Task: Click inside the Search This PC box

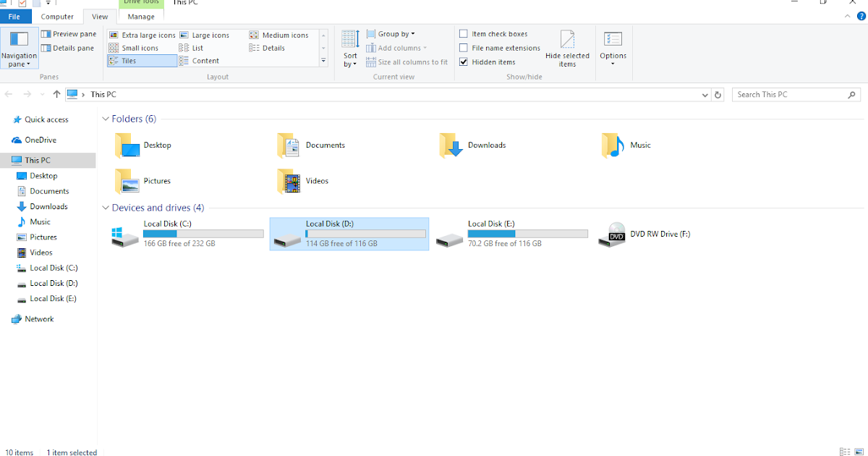Action: click(788, 94)
